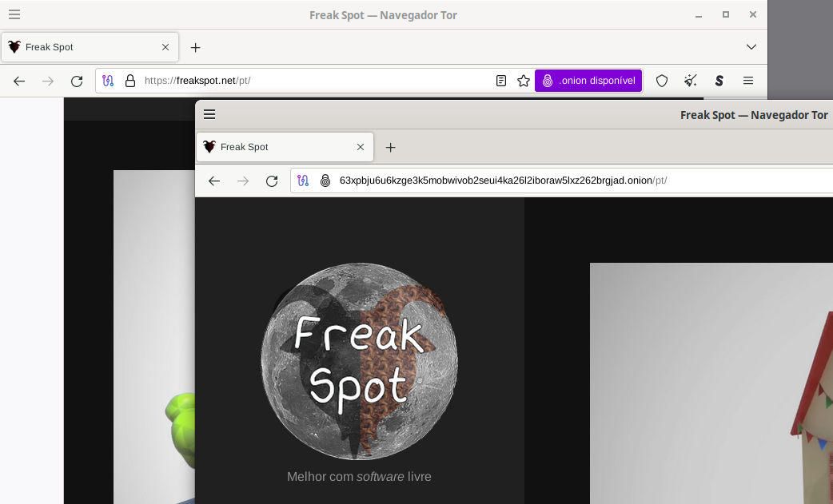
Task: Click the onion site icon in the front window
Action: pos(325,181)
